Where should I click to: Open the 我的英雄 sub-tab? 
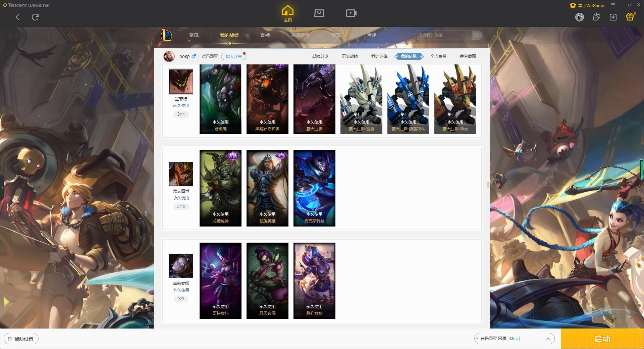click(x=379, y=56)
